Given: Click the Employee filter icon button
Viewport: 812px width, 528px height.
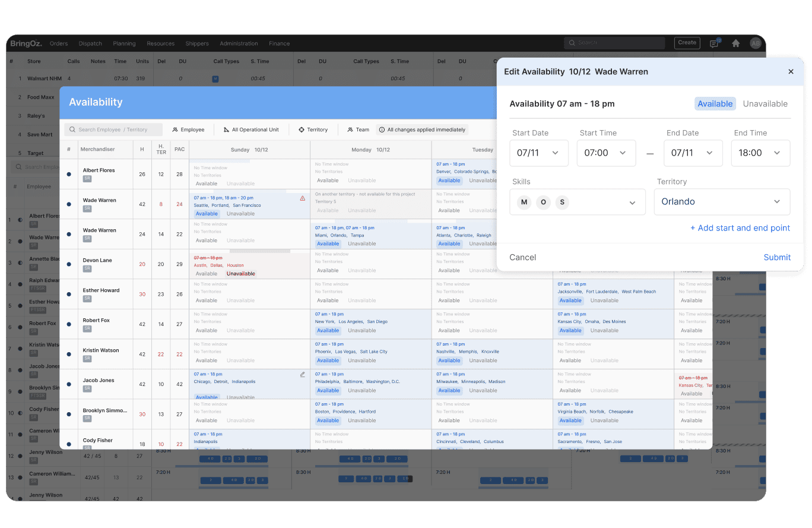Looking at the screenshot, I should click(188, 129).
